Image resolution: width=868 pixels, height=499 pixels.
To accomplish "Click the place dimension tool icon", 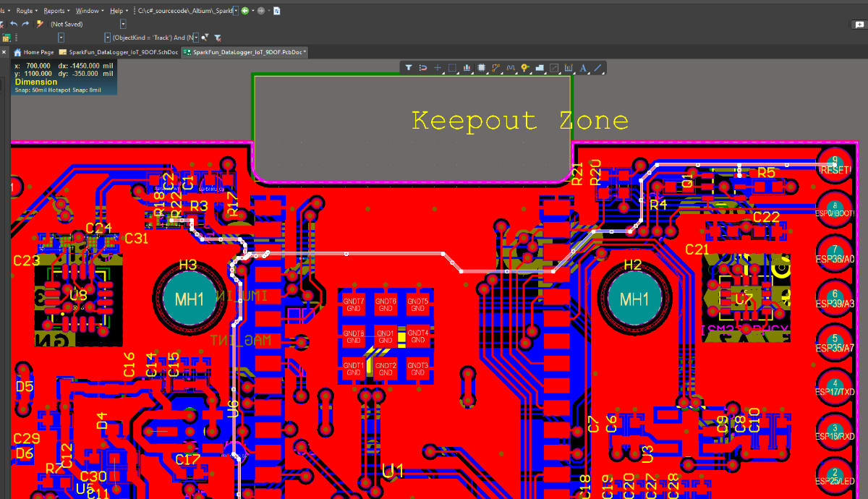I will (569, 68).
